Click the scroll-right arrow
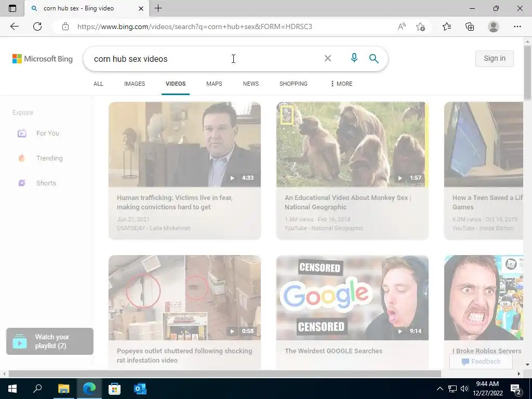This screenshot has height=399, width=532. tap(519, 374)
